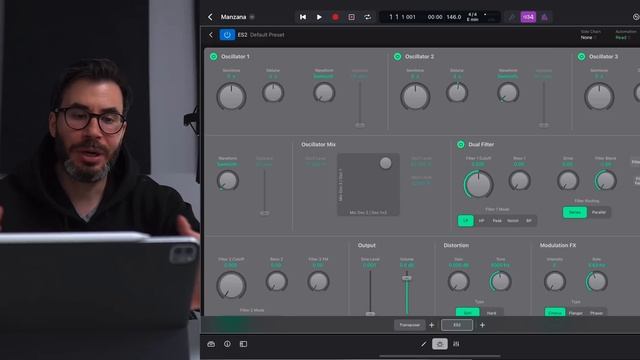This screenshot has width=640, height=360.
Task: Click the Filter Blend knob
Action: pos(605,180)
